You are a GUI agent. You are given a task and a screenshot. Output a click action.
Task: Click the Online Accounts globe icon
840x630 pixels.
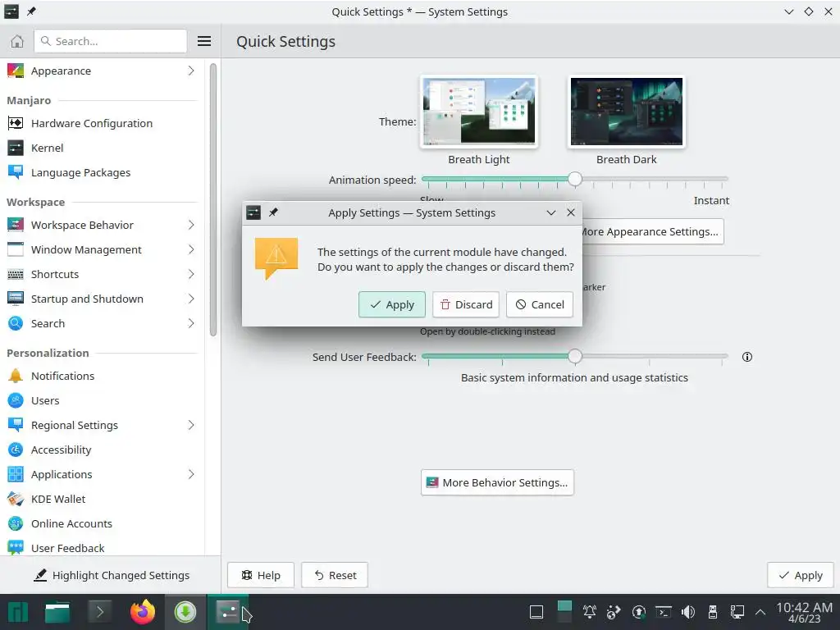tap(16, 524)
